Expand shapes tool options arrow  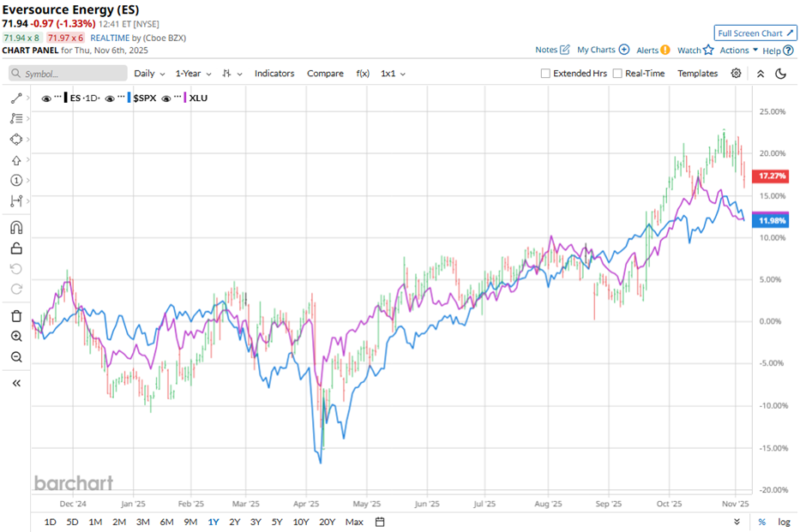coord(27,139)
